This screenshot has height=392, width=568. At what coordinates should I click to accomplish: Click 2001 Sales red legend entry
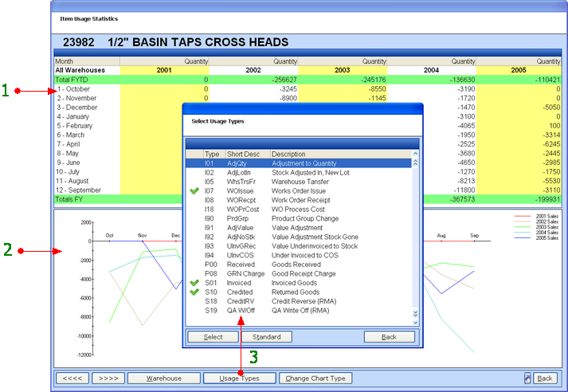(x=536, y=216)
